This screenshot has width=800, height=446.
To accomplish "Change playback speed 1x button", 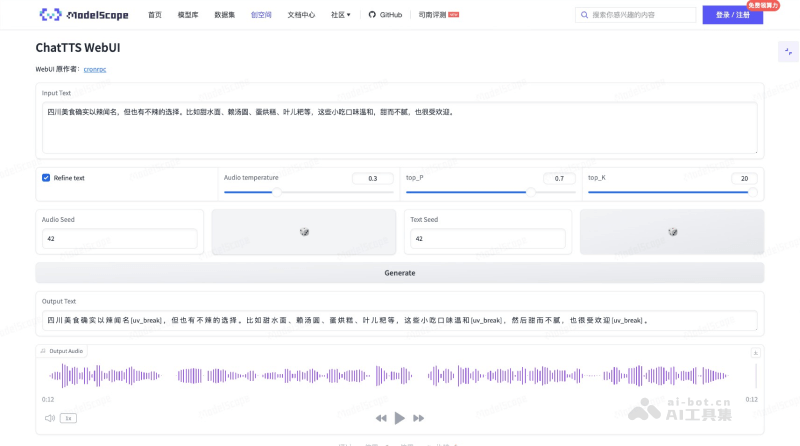I will tap(68, 418).
